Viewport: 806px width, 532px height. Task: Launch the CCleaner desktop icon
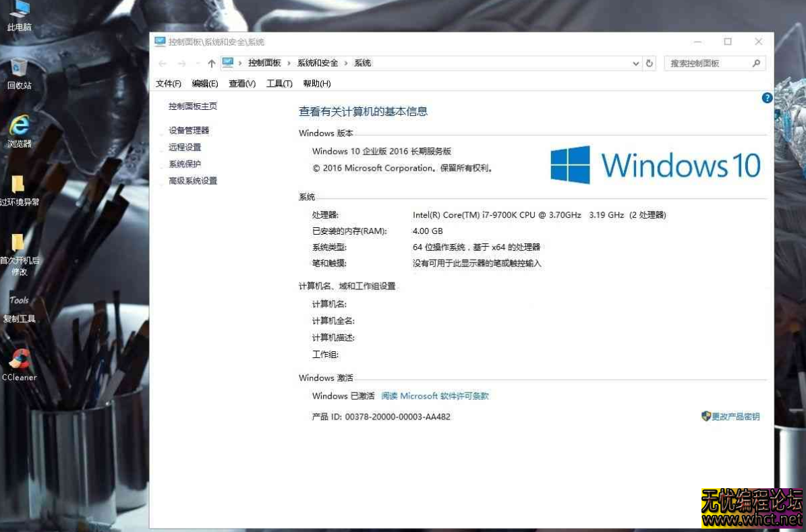[x=20, y=365]
